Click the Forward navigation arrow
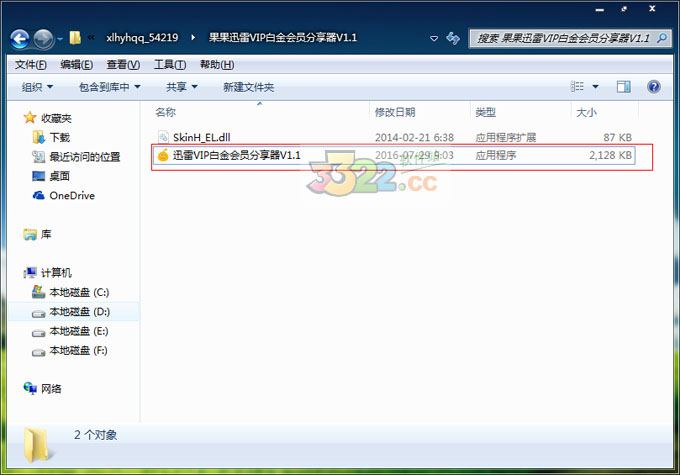Screen dimensions: 680x475 click(43, 39)
